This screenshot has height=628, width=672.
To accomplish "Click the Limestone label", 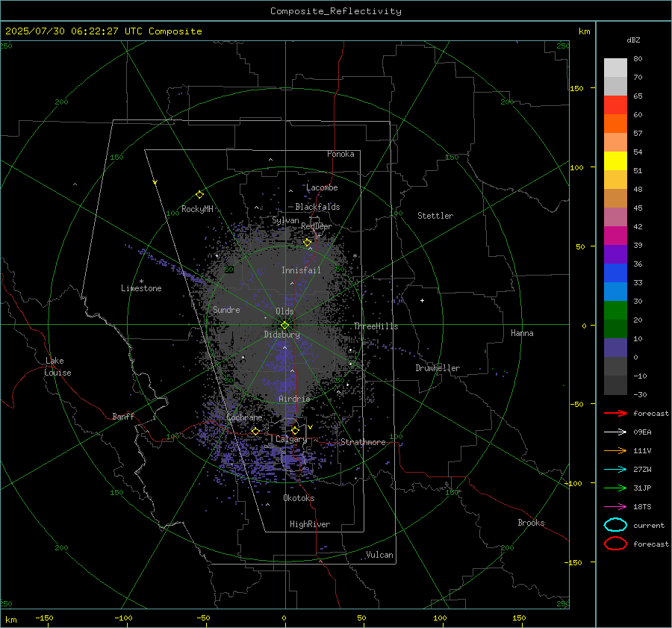I will (141, 288).
